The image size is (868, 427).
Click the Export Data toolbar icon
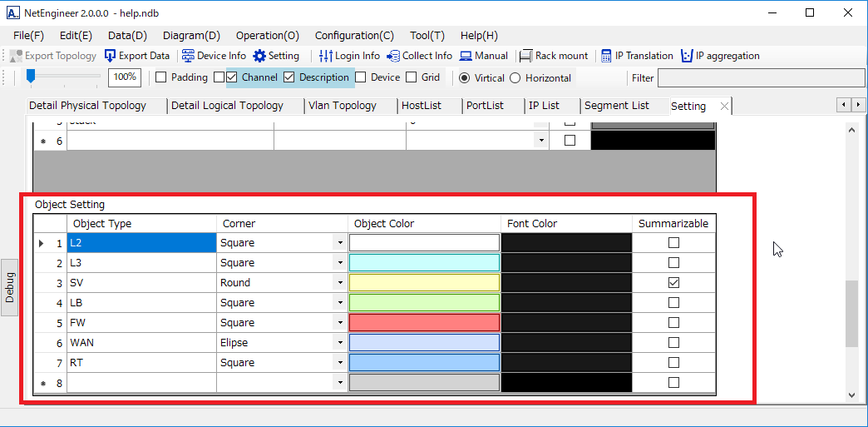(x=111, y=56)
